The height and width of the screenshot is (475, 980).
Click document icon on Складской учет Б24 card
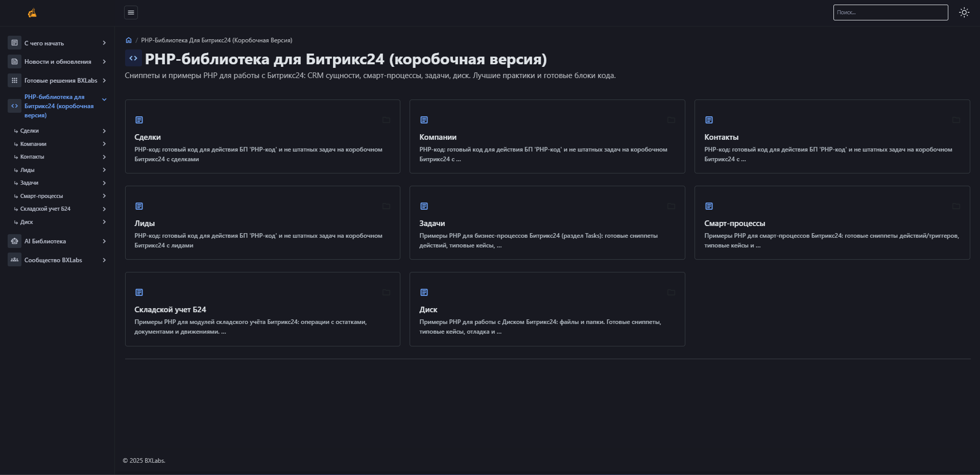point(139,292)
